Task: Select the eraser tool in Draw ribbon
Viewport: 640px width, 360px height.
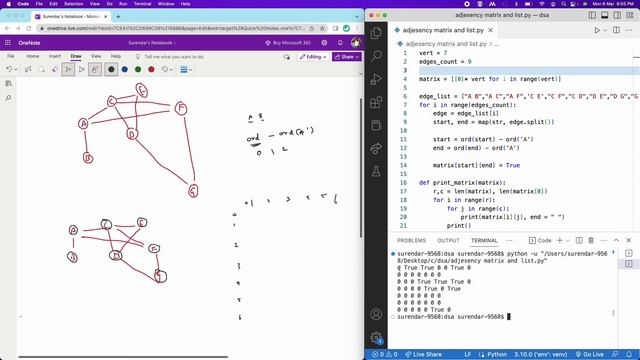Action: tap(55, 69)
